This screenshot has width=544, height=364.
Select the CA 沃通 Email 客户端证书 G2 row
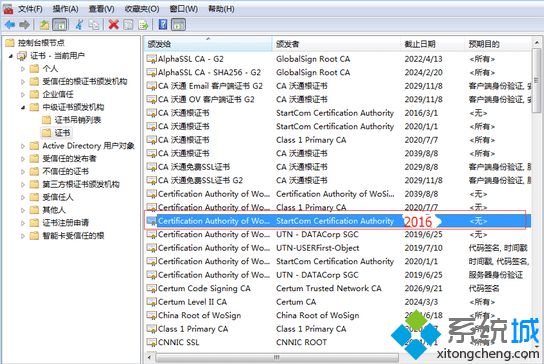[338, 86]
